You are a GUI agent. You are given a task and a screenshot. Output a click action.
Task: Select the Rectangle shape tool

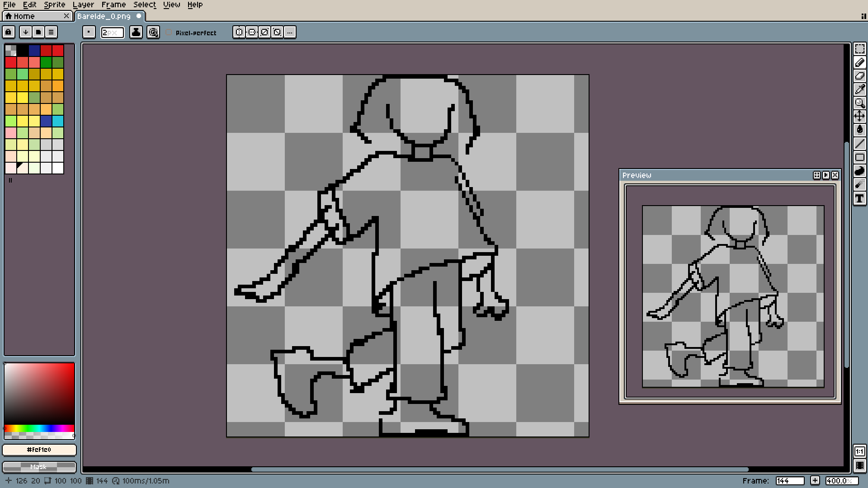[x=859, y=157]
